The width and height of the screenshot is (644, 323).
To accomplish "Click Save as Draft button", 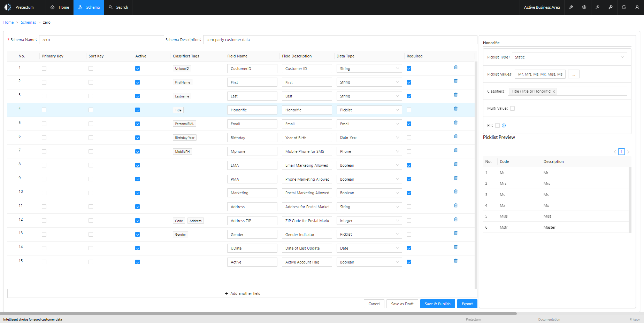I will 402,304.
